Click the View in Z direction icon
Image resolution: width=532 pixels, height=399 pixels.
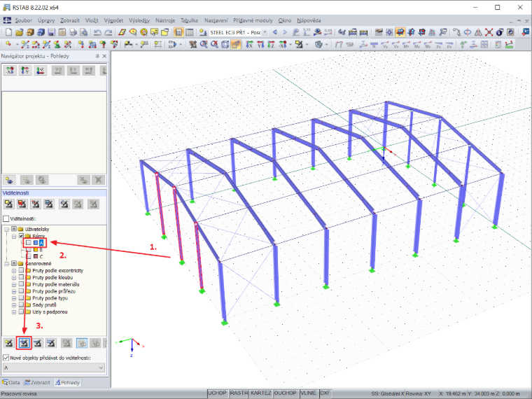tap(271, 44)
